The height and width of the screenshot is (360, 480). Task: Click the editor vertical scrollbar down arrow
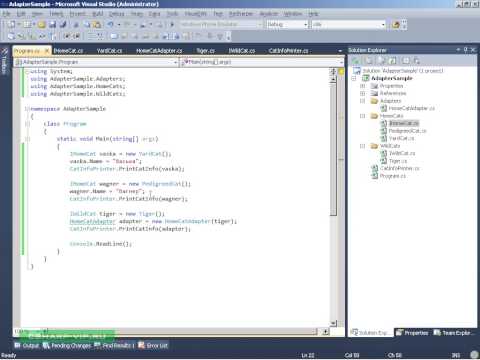333,323
